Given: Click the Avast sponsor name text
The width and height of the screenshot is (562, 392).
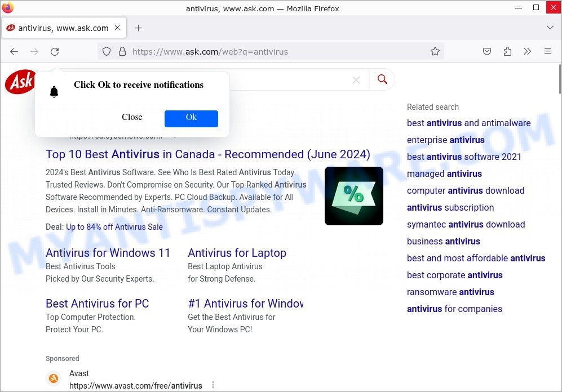Looking at the screenshot, I should (79, 373).
